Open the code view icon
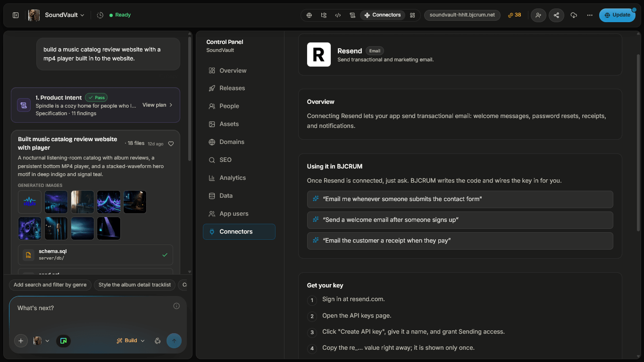 [x=338, y=15]
